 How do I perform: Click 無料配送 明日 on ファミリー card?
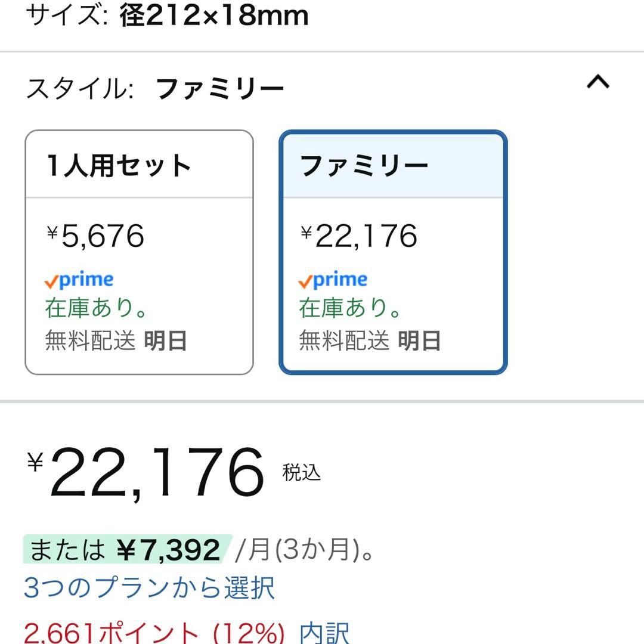click(367, 341)
